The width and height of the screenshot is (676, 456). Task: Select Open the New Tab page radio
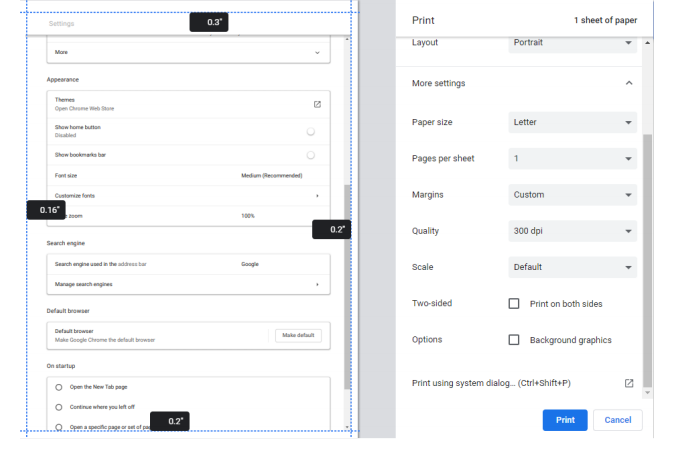point(59,387)
